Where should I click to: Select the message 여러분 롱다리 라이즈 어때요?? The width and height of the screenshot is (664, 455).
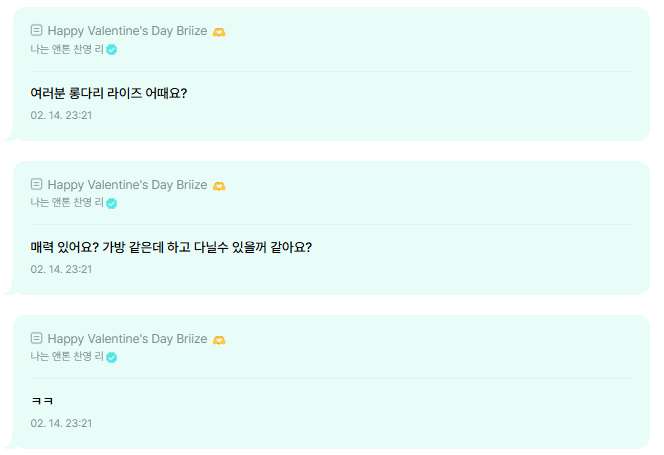[108, 93]
